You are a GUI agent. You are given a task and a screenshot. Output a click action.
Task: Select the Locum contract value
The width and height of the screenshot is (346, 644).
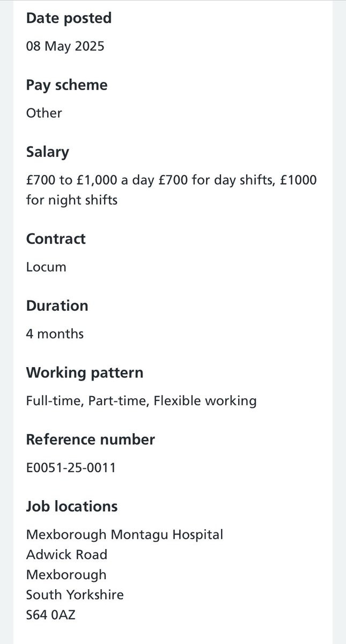(x=46, y=267)
